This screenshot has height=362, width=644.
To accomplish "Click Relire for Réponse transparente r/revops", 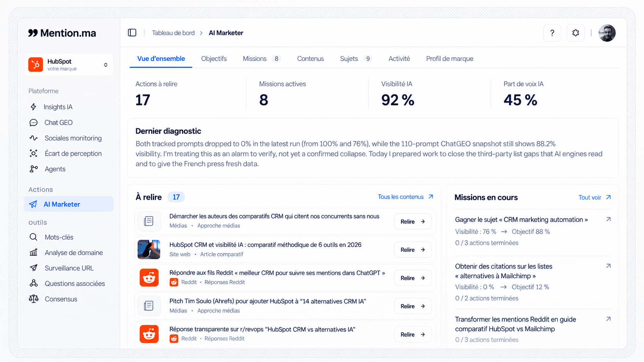I will 413,335.
